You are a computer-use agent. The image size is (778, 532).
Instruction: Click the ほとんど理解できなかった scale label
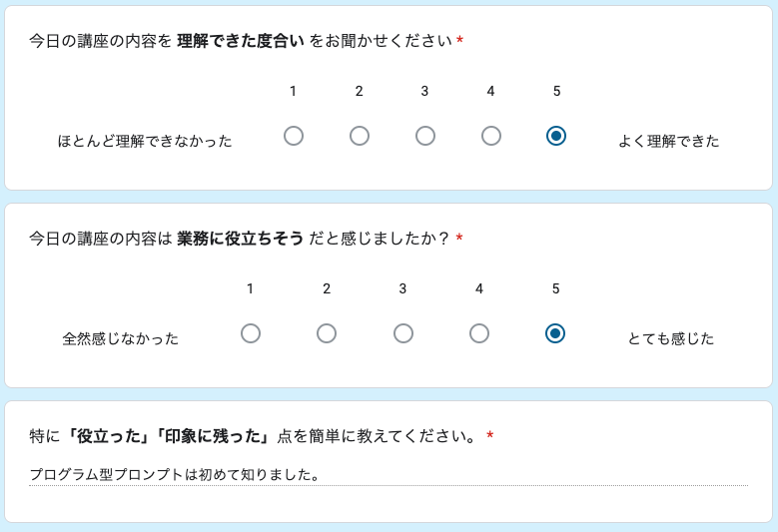point(145,142)
